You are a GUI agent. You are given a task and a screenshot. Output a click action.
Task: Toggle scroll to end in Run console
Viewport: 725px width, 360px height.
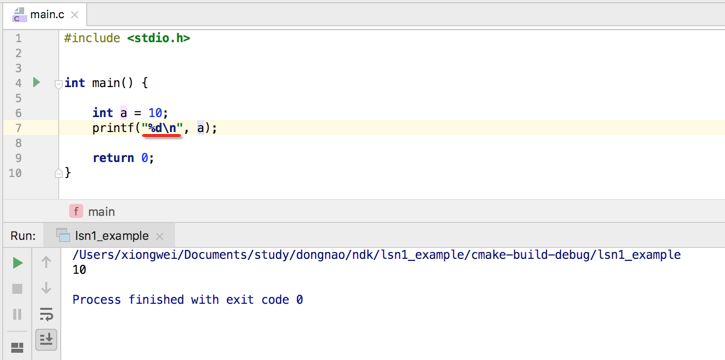tap(46, 340)
